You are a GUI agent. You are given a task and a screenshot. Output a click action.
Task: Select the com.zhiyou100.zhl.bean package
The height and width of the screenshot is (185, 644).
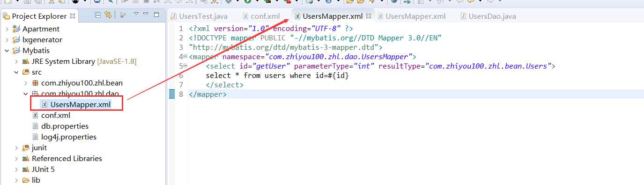(x=81, y=83)
